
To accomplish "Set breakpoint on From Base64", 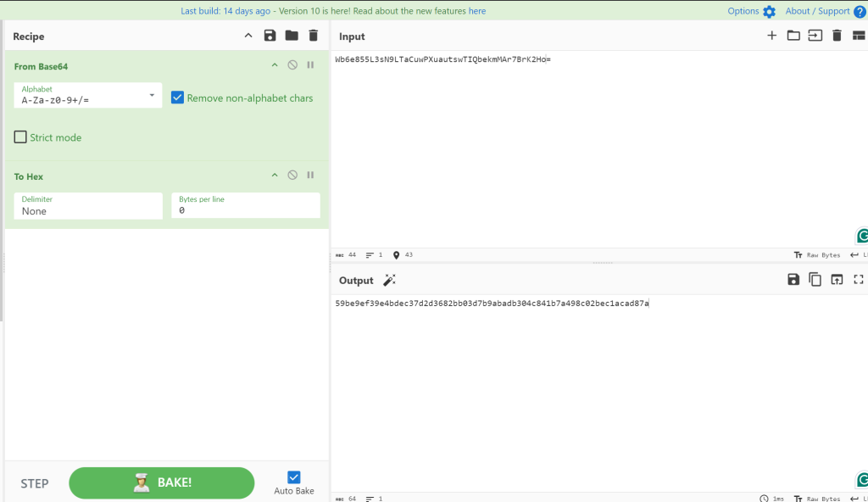I will 310,65.
